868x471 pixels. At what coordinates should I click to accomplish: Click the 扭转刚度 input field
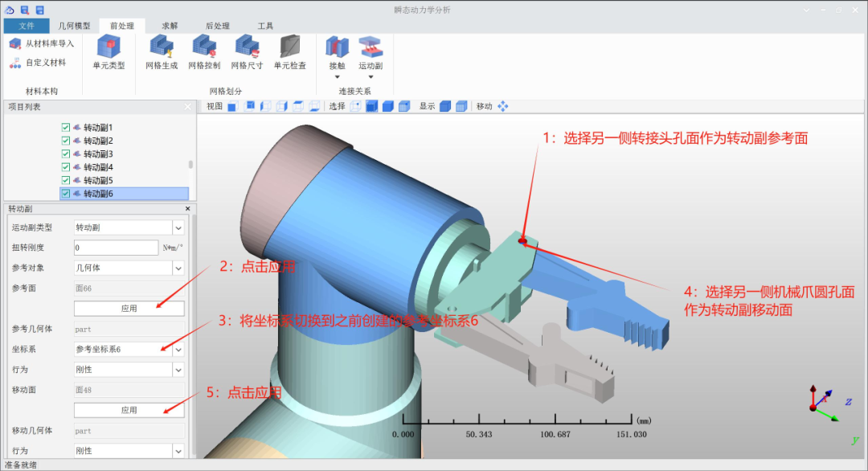pos(117,248)
